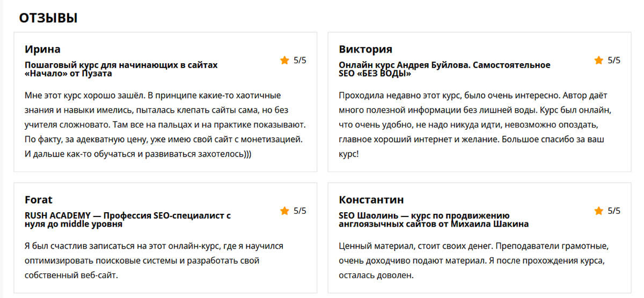Click Константин's review text starting Ценный материал
The width and height of the screenshot is (644, 298).
pyautogui.click(x=473, y=260)
